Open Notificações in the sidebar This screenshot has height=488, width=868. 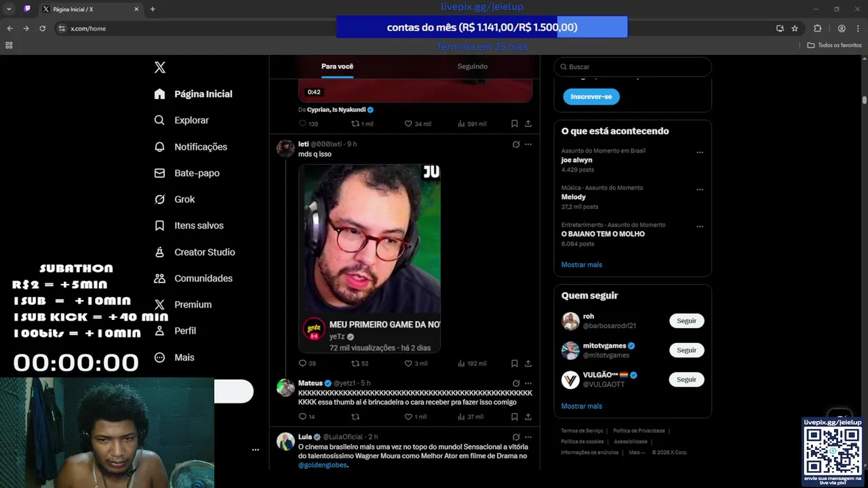(191, 146)
